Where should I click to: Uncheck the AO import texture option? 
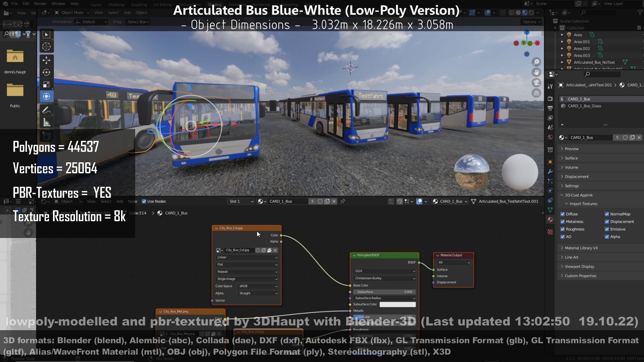pyautogui.click(x=562, y=237)
